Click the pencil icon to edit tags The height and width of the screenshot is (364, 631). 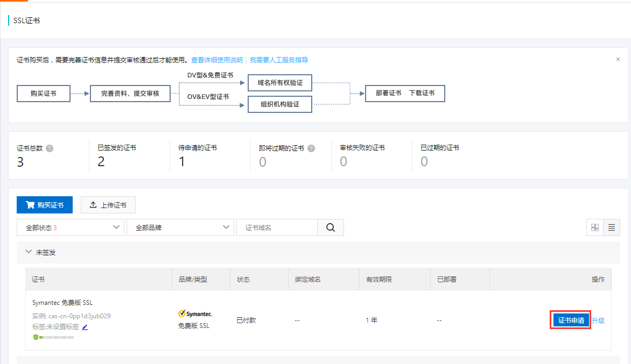pyautogui.click(x=85, y=326)
